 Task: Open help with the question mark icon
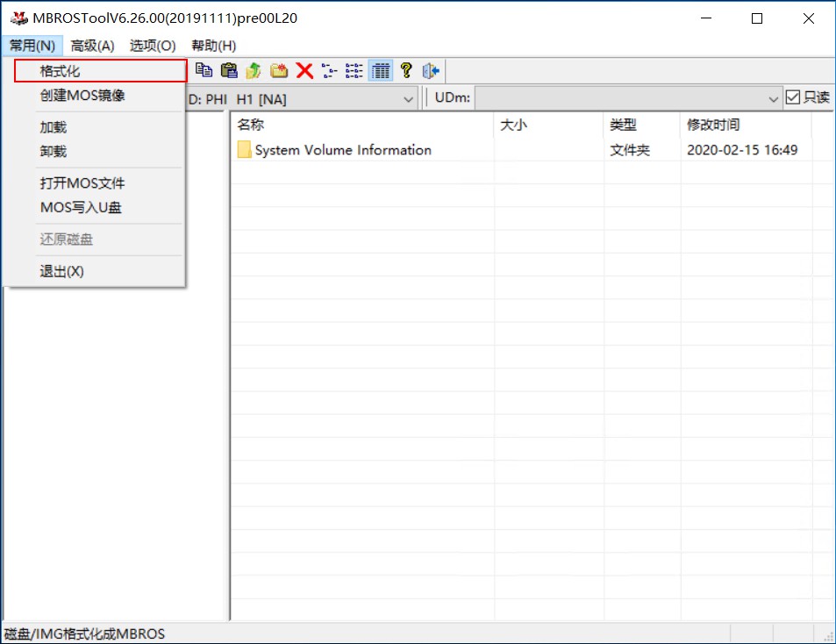(x=406, y=71)
